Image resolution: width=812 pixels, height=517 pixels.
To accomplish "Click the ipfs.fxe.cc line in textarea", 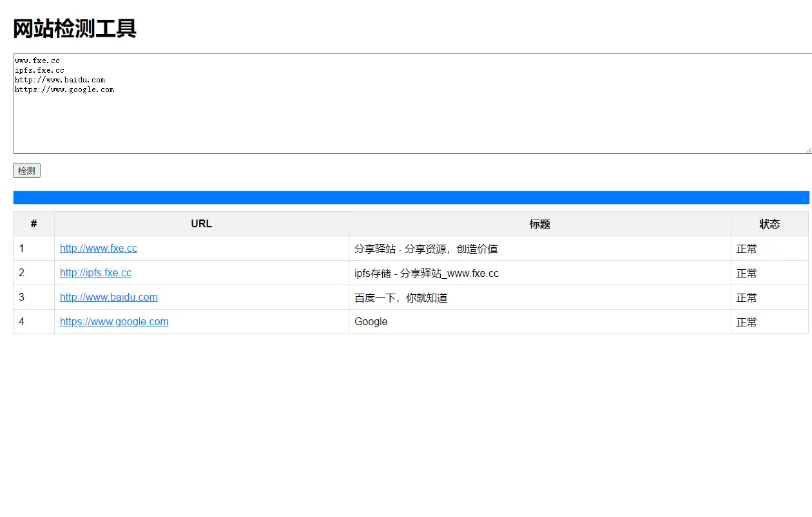I will coord(39,70).
